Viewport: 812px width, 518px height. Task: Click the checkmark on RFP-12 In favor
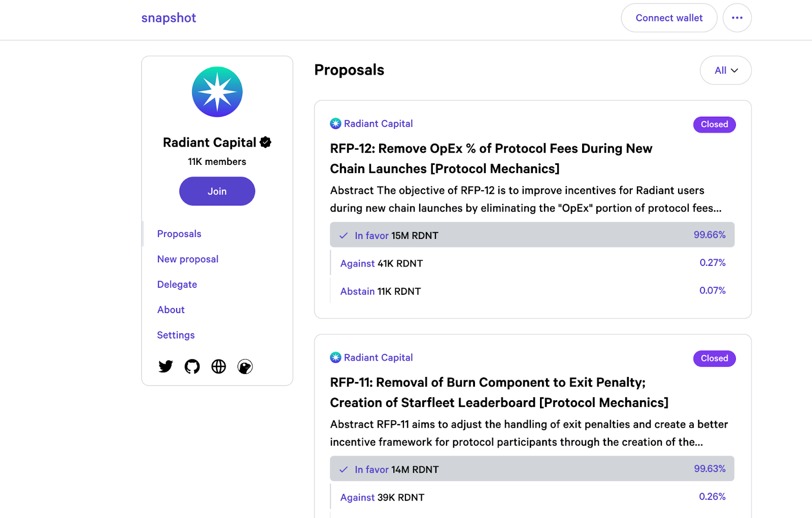344,235
